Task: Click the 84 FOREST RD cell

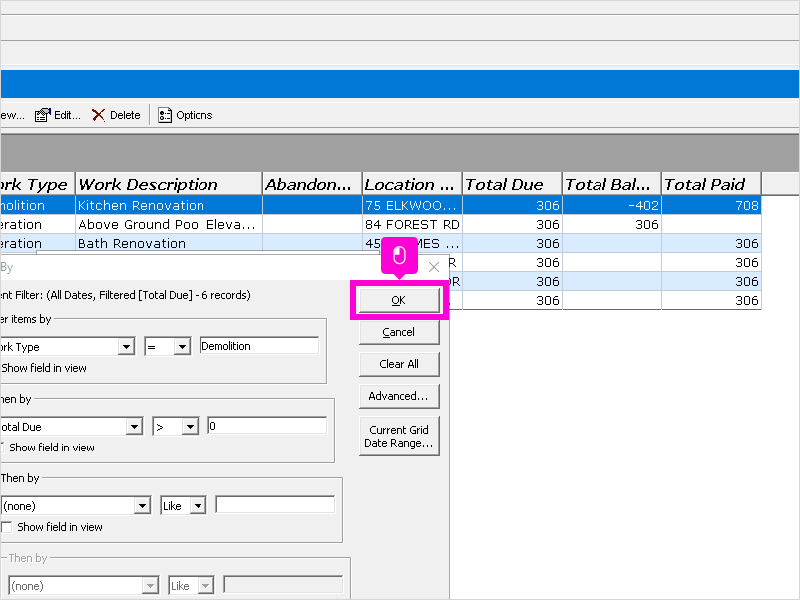Action: (x=412, y=224)
